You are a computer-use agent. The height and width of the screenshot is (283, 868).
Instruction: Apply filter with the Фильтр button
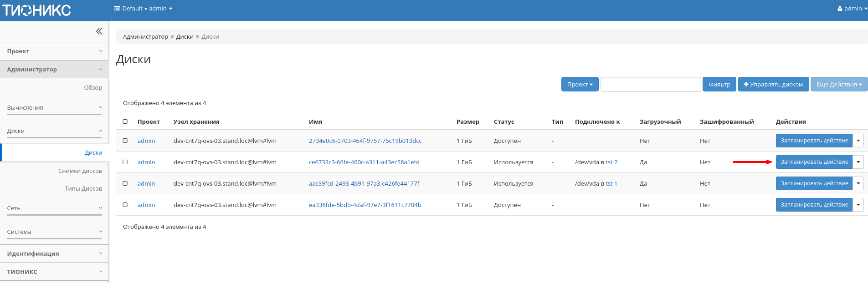point(719,84)
